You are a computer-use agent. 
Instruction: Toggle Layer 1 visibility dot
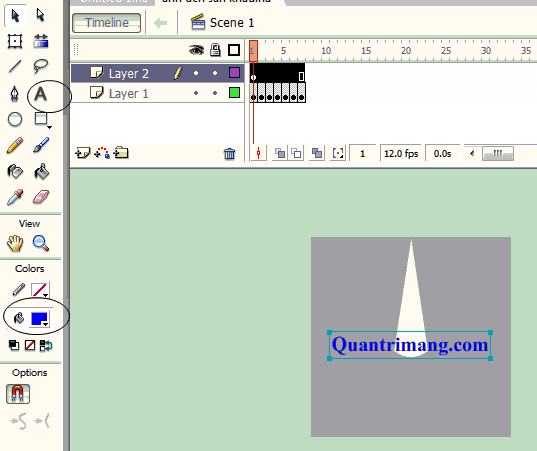pos(196,93)
